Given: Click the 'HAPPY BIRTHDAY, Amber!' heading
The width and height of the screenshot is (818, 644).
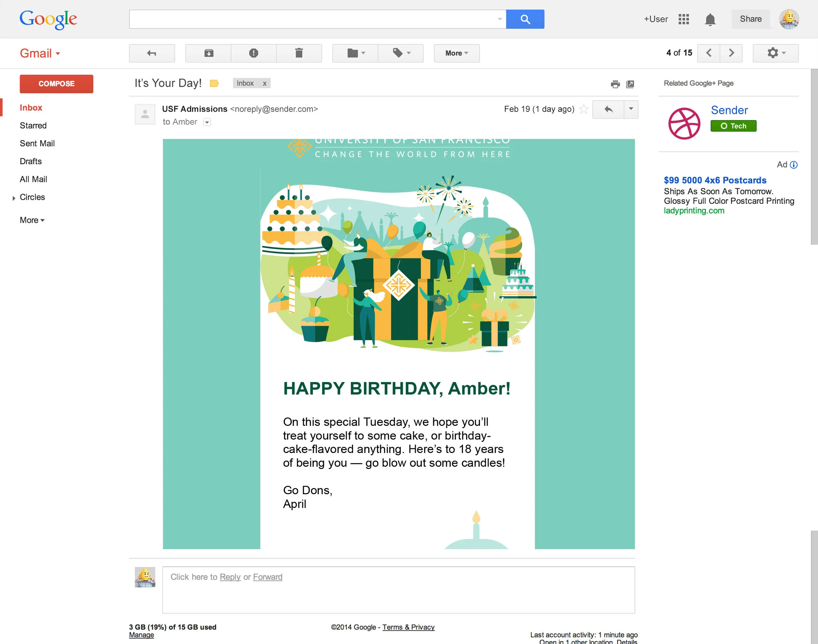Looking at the screenshot, I should [397, 388].
